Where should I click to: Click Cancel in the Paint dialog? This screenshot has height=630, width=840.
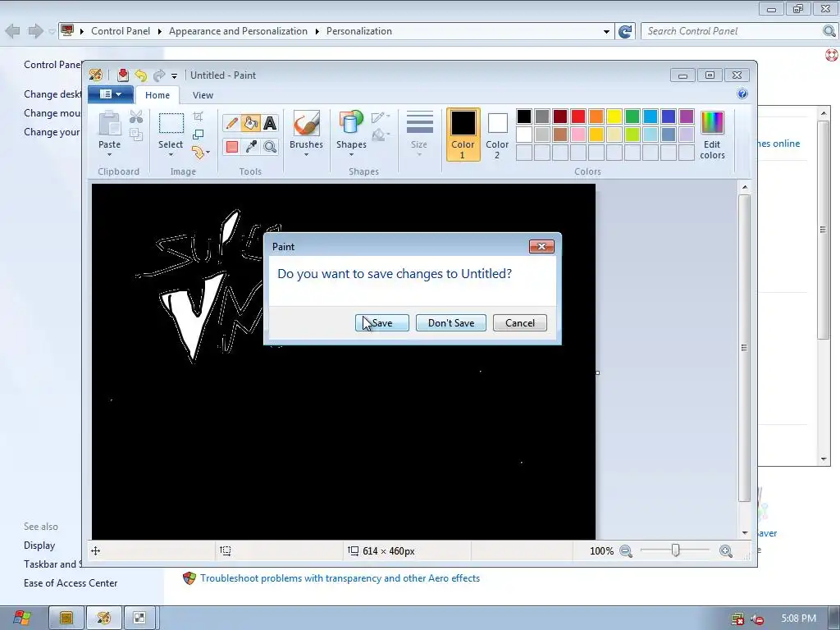point(519,323)
